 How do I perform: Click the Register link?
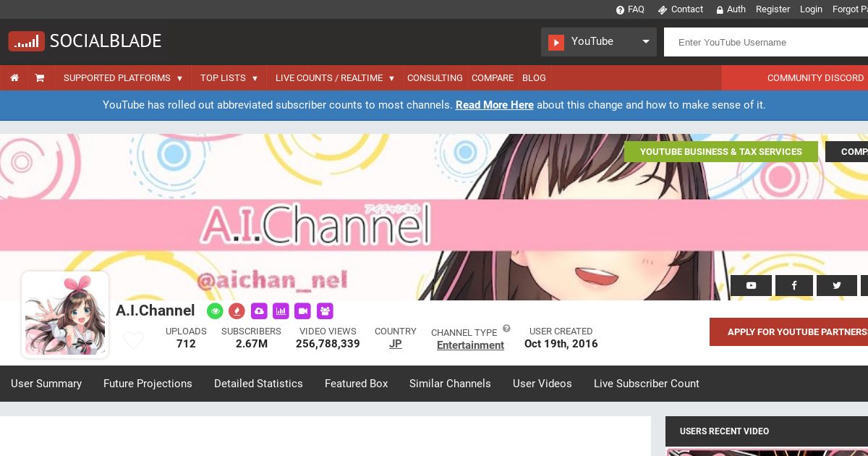tap(773, 9)
